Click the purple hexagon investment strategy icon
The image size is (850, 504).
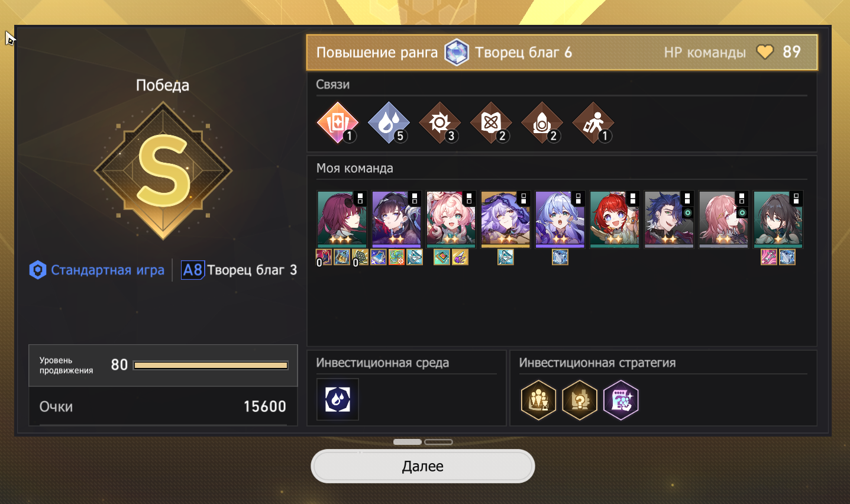(621, 400)
